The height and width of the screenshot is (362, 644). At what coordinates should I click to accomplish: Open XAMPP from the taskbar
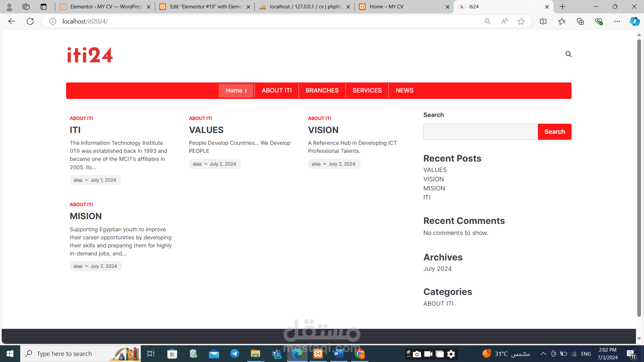[318, 354]
